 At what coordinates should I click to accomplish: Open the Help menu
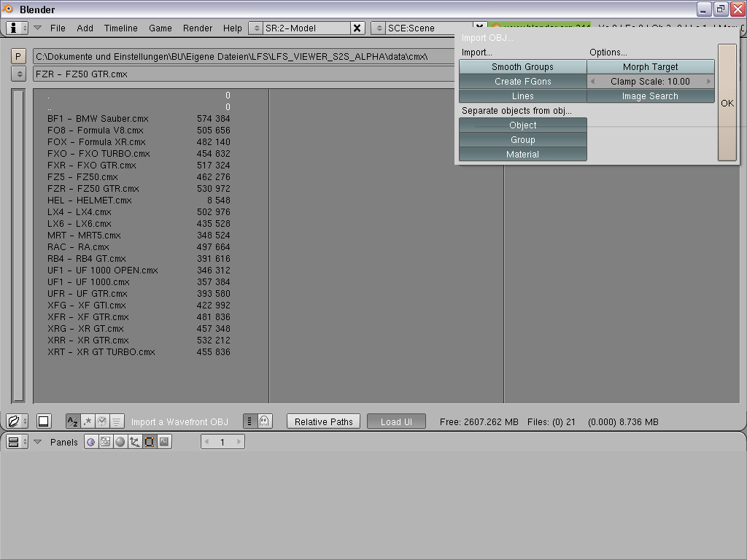pos(233,28)
